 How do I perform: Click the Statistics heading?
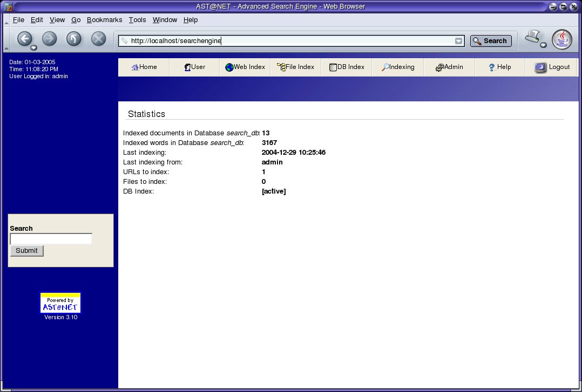pos(147,114)
